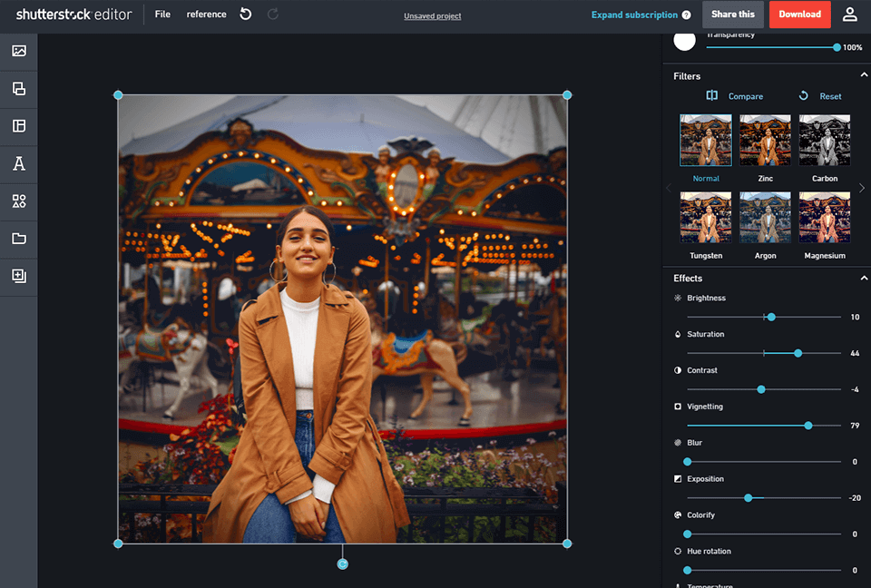Click the Undo arrow icon
Screen dimensions: 871x588
click(x=246, y=15)
